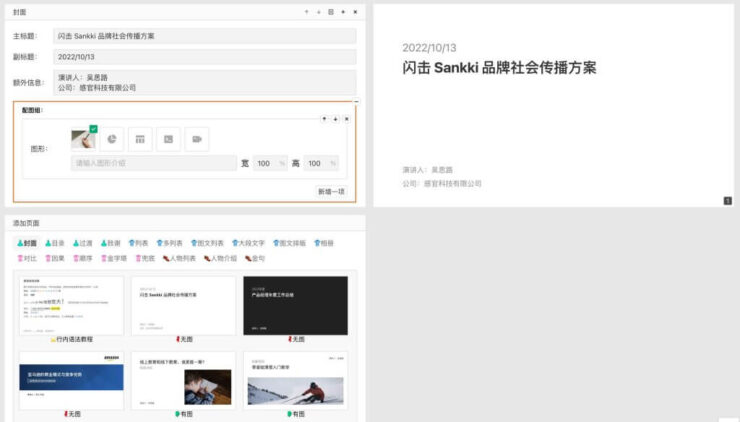740x422 pixels.
Task: Click the 宽 width percentage field
Action: pos(270,163)
